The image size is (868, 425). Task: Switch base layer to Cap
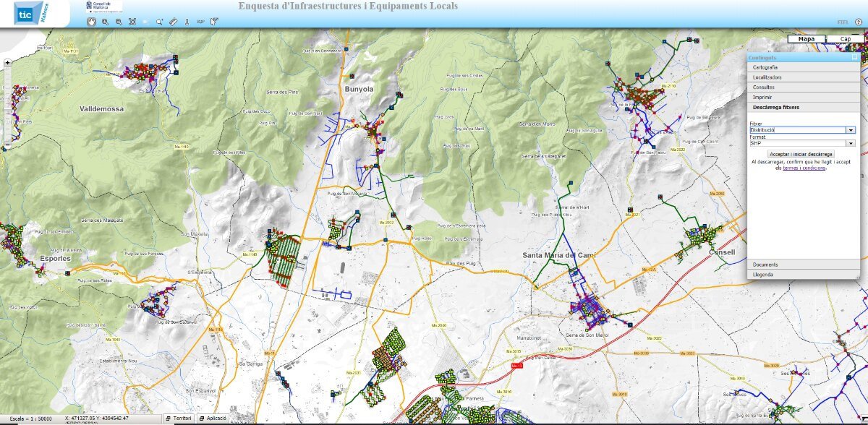[845, 39]
